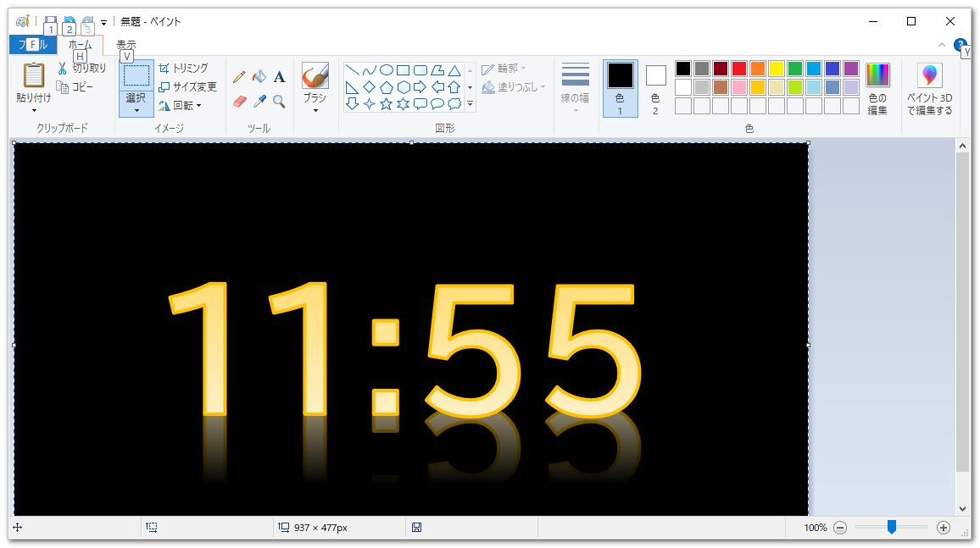Open the File (ファイル) menu tab
Screen dimensions: 980x548
pyautogui.click(x=32, y=45)
